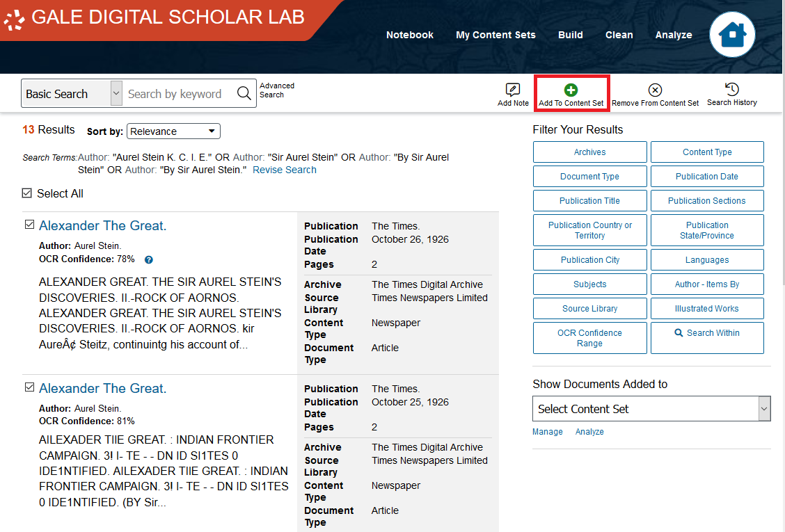This screenshot has height=532, width=785.
Task: Click the Add To Content Set icon
Action: [571, 90]
